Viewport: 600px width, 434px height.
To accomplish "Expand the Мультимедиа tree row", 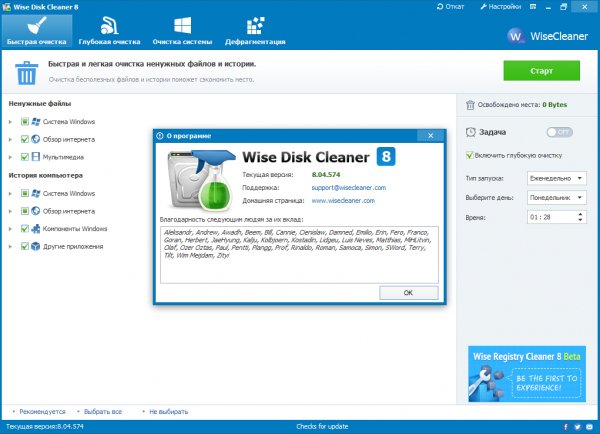I will [x=10, y=157].
